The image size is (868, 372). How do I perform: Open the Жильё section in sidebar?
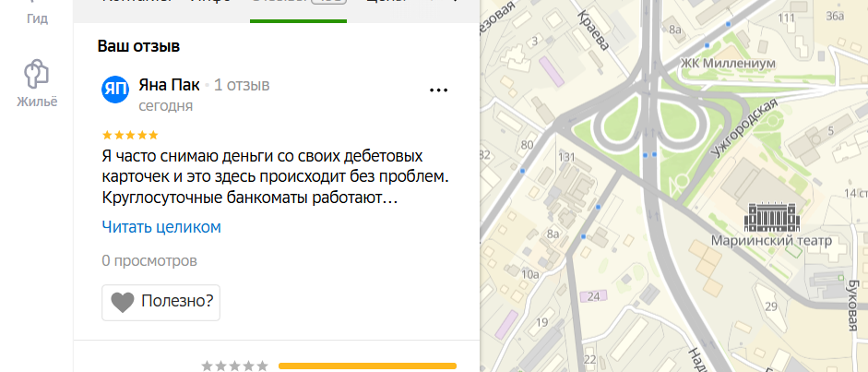point(37,84)
